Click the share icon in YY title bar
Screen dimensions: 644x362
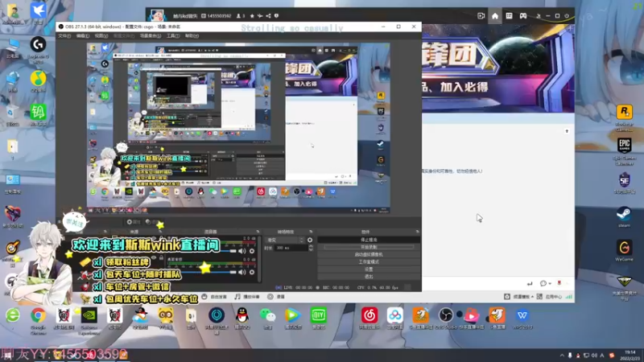268,16
